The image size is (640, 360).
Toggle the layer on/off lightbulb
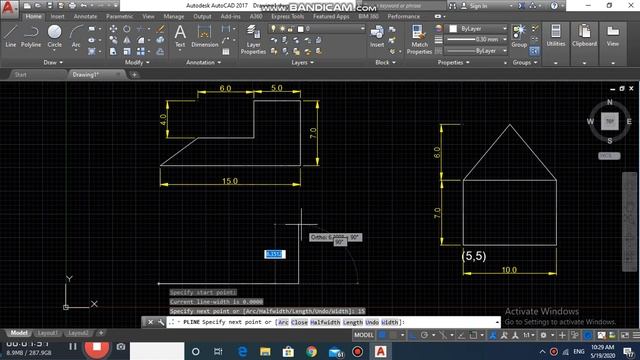(273, 29)
